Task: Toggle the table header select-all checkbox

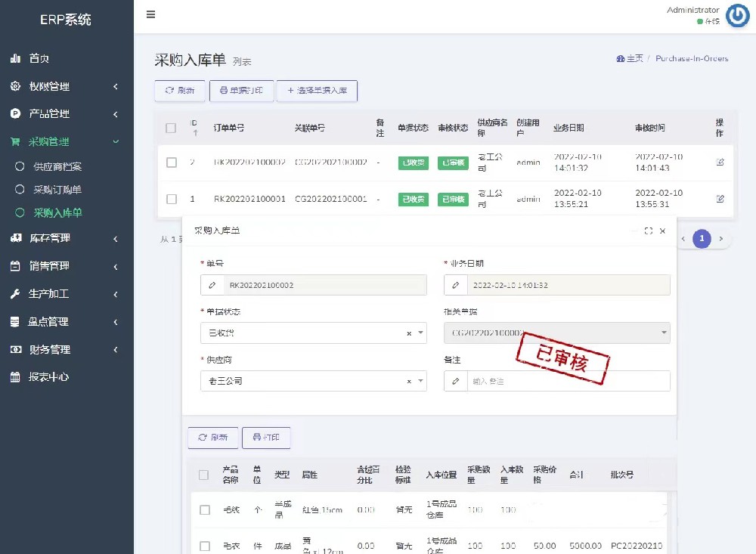Action: tap(171, 128)
